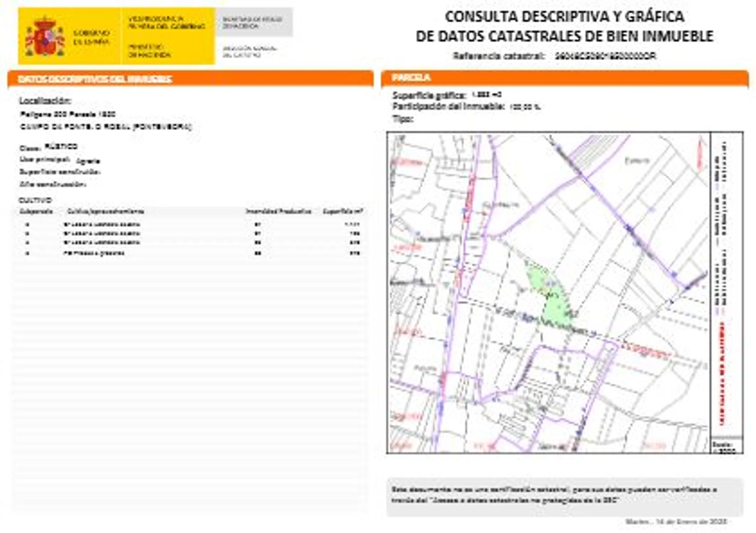Click the Referencia catastral number

[x=605, y=56]
